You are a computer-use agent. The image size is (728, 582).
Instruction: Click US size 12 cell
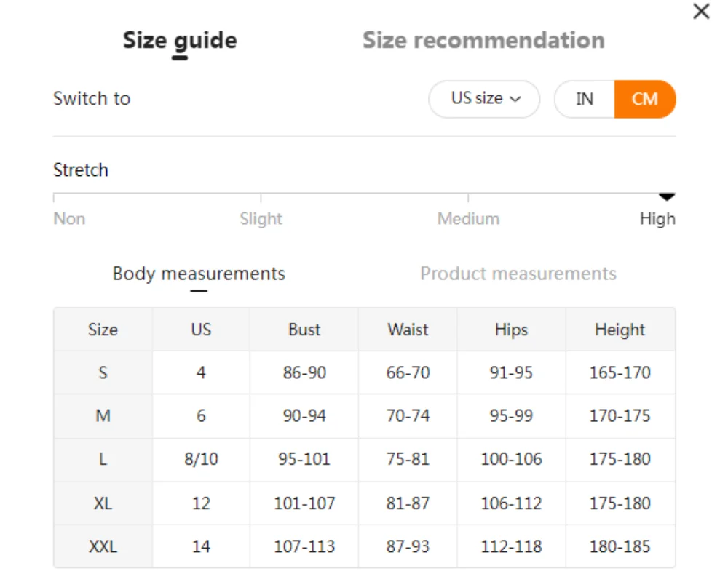point(201,503)
